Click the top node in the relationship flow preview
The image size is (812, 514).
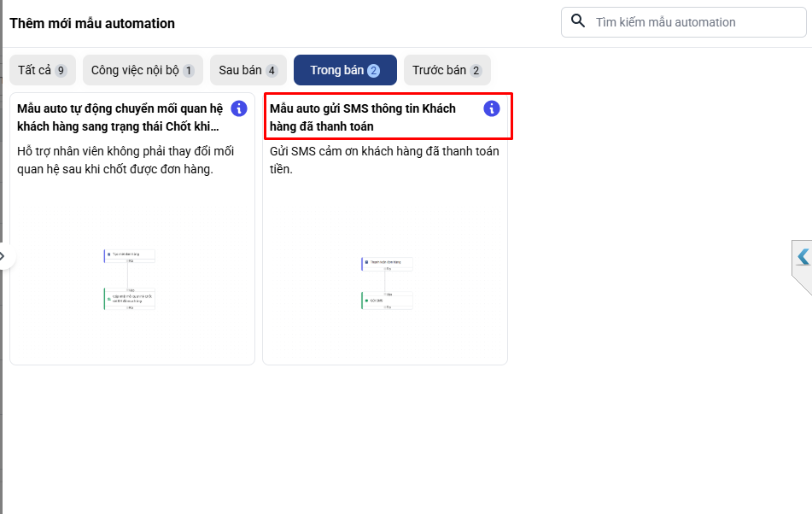point(130,254)
